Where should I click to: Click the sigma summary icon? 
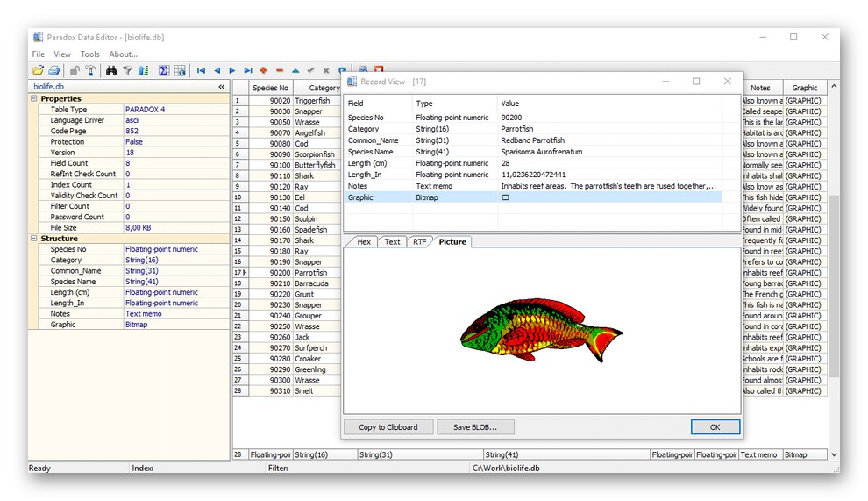tap(163, 70)
